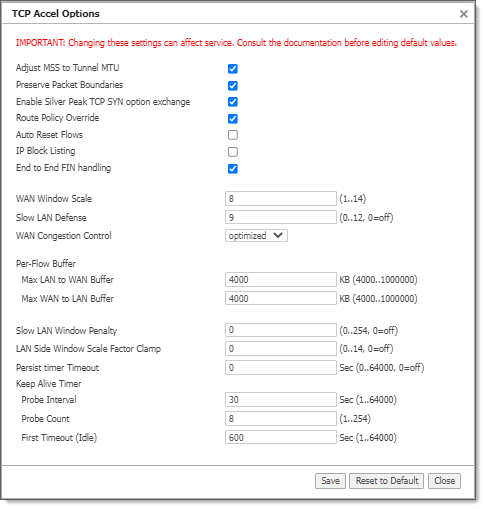Enable IP Block Listing checkbox
Screen dimensions: 485x509
[233, 152]
